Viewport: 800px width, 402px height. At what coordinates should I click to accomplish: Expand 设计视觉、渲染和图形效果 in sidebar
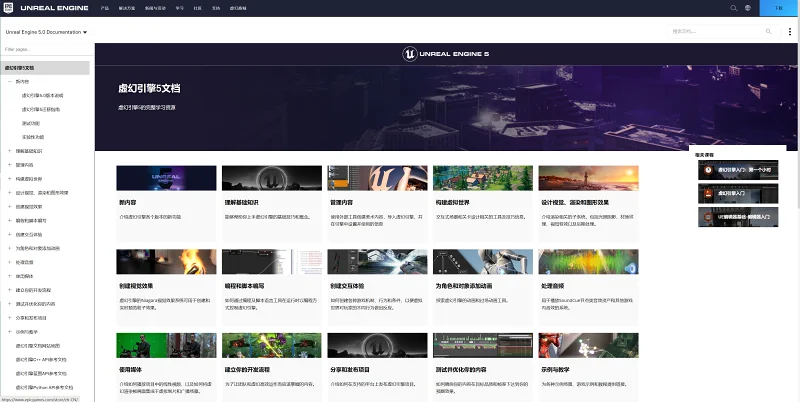[x=10, y=193]
